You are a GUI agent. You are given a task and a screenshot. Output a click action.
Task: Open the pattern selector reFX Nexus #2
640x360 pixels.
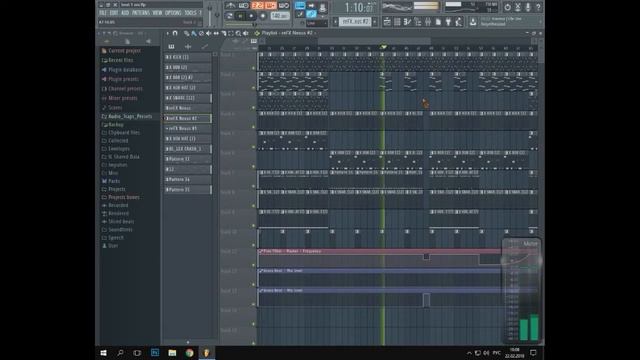pyautogui.click(x=355, y=22)
